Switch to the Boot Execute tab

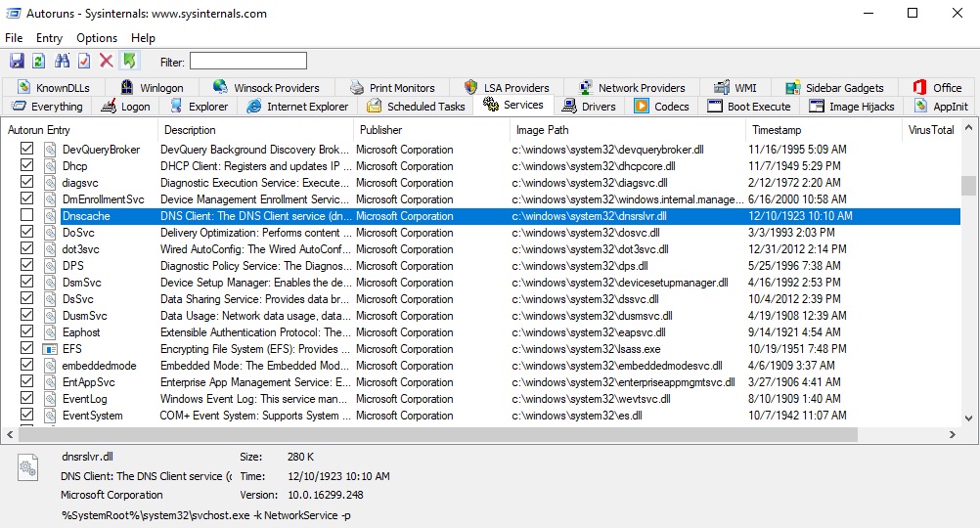749,107
